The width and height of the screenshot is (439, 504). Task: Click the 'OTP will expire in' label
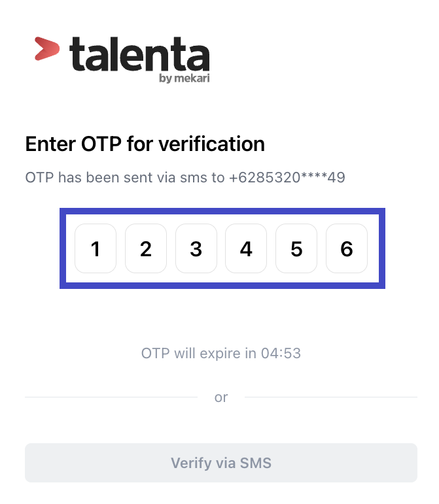199,353
